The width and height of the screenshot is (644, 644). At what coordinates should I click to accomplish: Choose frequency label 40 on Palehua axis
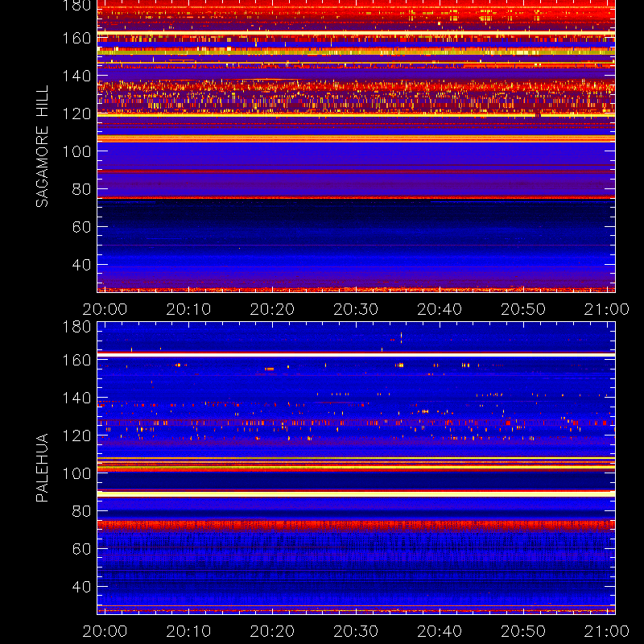coord(82,587)
